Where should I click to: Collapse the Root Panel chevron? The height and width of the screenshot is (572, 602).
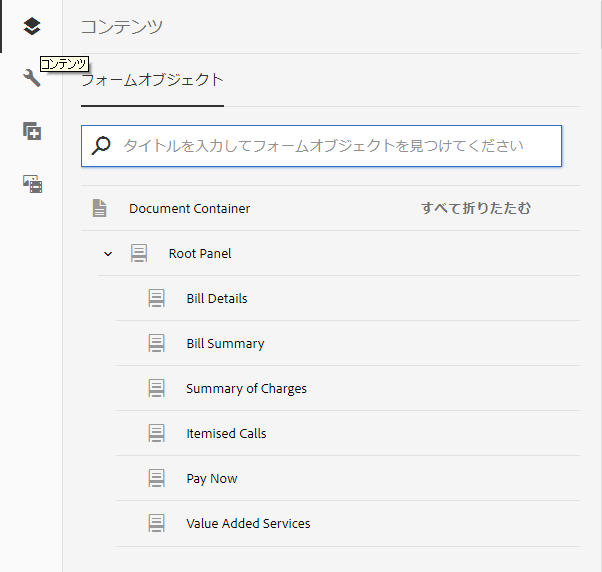[x=108, y=254]
